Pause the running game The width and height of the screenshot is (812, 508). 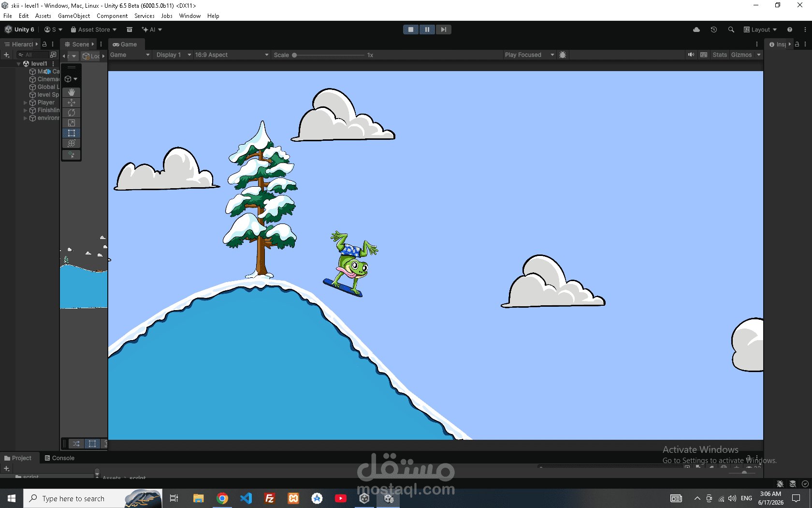tap(427, 30)
